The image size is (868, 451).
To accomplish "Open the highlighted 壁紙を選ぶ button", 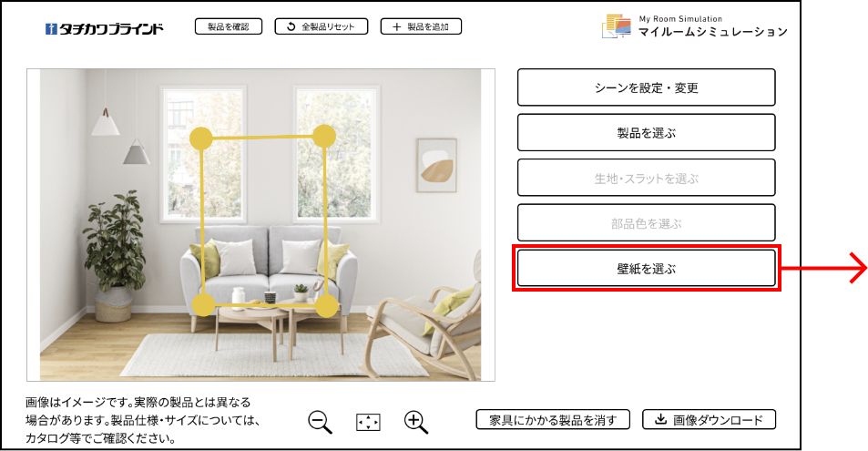I will tap(646, 269).
